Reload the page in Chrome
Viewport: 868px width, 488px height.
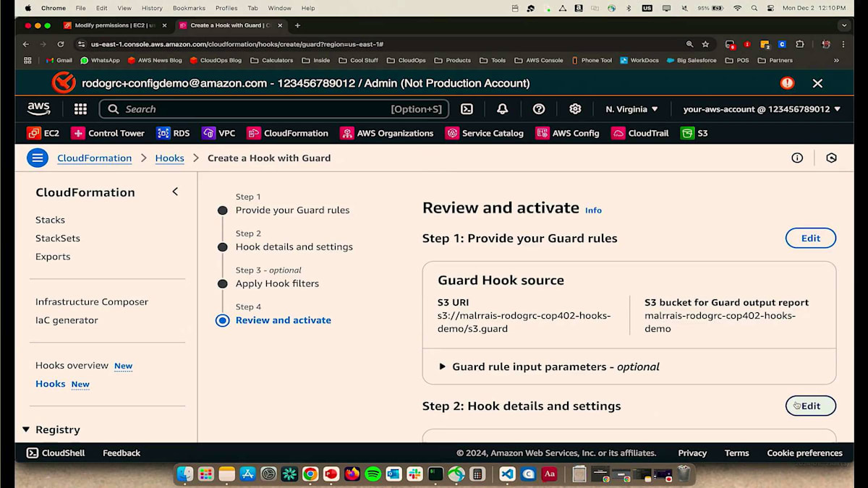tap(61, 44)
